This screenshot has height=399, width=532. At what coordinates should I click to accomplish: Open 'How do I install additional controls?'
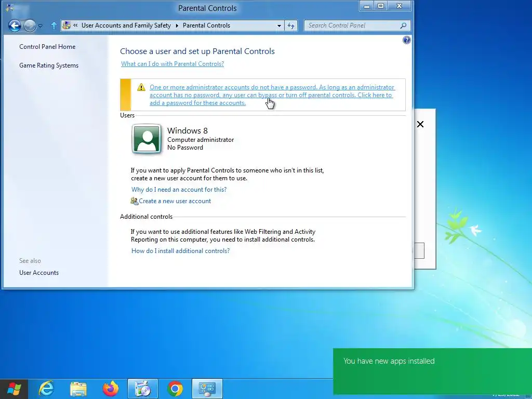point(180,251)
